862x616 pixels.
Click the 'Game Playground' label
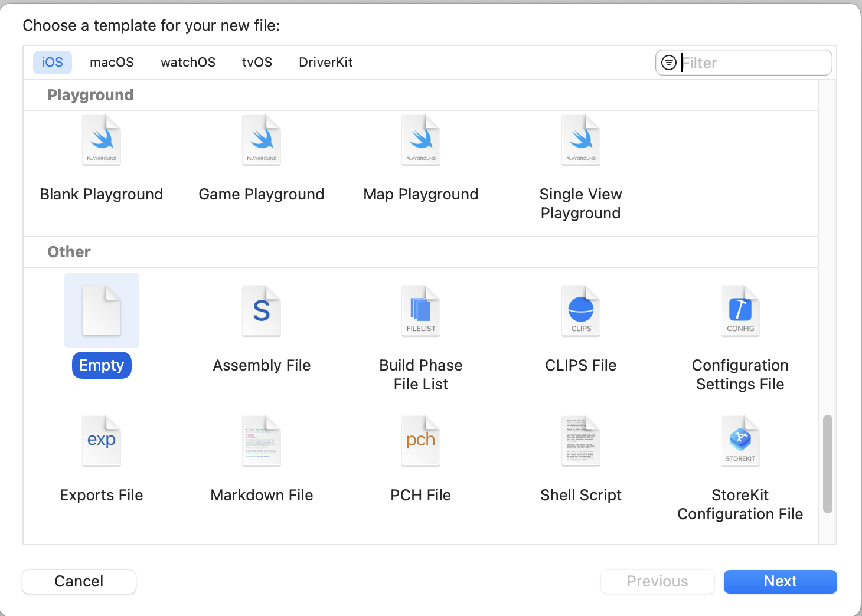(262, 194)
